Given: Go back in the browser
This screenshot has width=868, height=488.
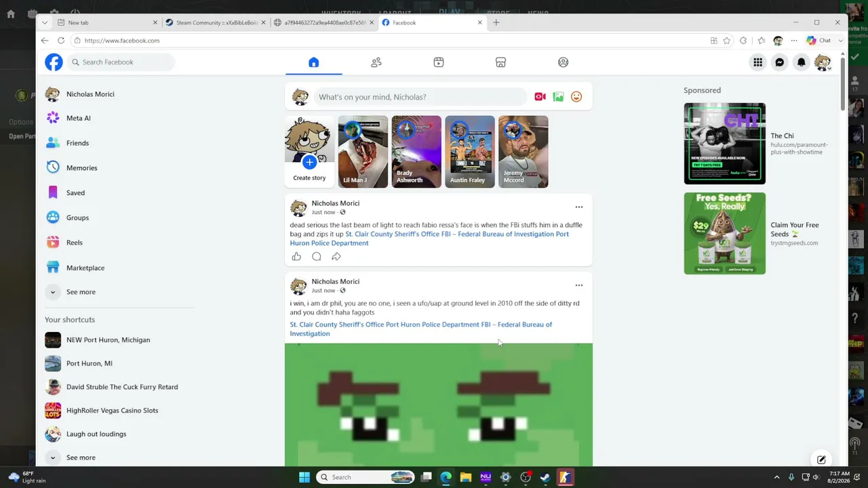Looking at the screenshot, I should tap(45, 41).
